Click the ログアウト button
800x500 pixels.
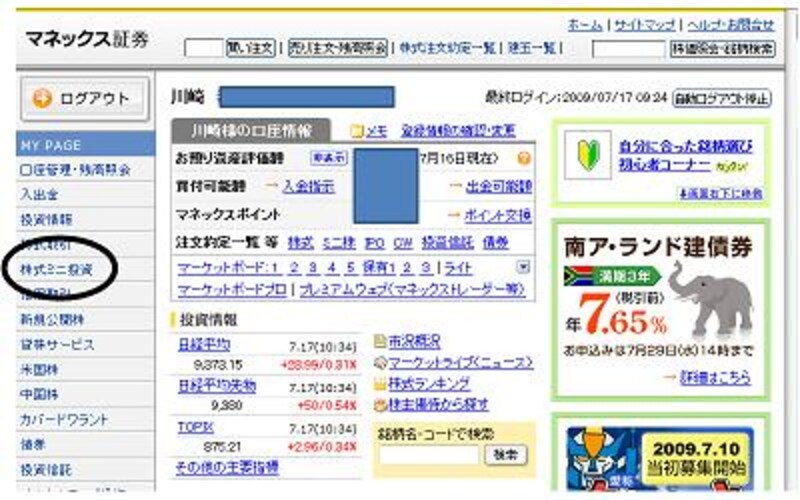(x=85, y=98)
